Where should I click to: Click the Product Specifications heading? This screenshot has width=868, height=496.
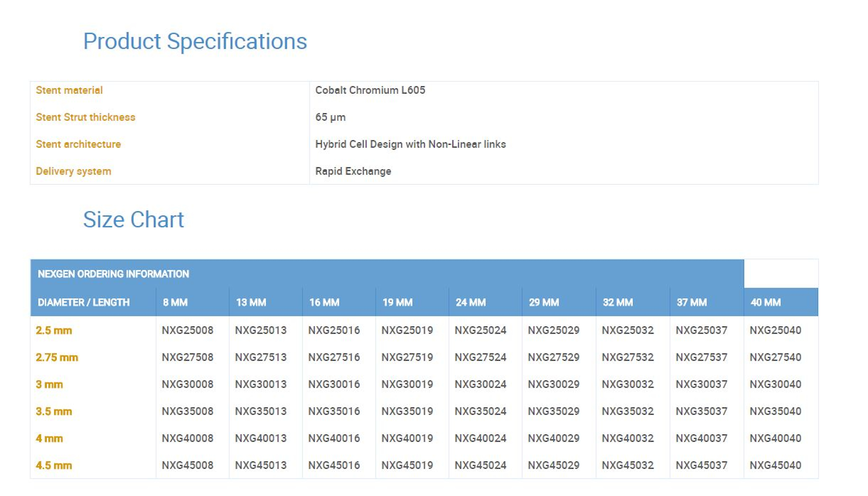point(195,41)
